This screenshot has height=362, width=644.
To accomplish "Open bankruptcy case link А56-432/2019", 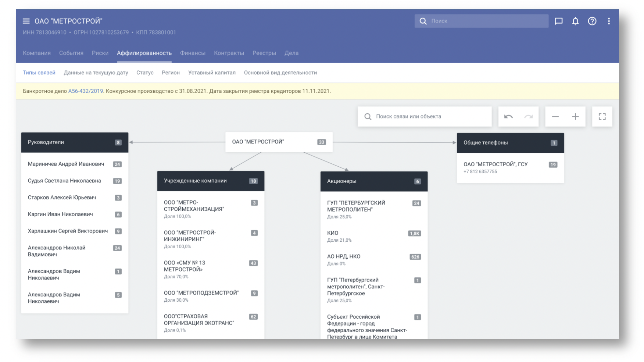I will point(86,91).
